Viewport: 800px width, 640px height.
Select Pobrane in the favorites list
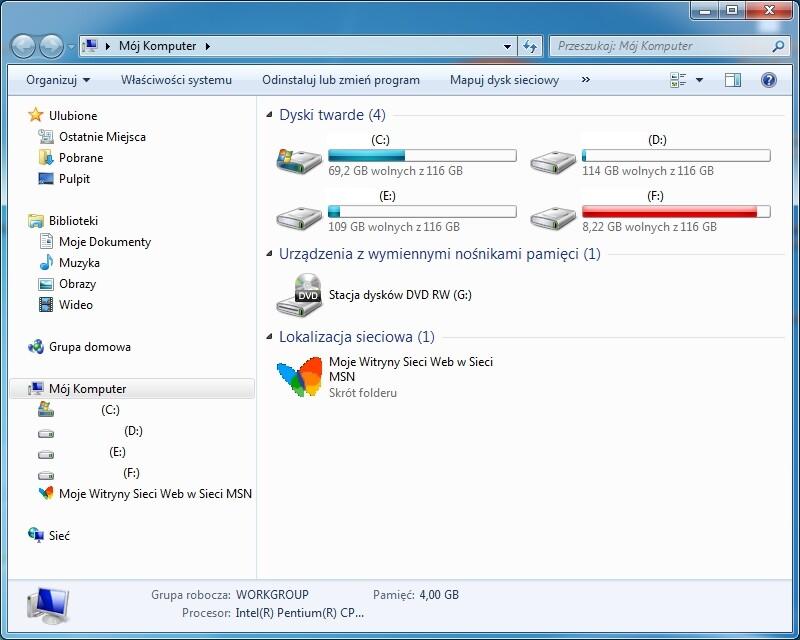(81, 158)
